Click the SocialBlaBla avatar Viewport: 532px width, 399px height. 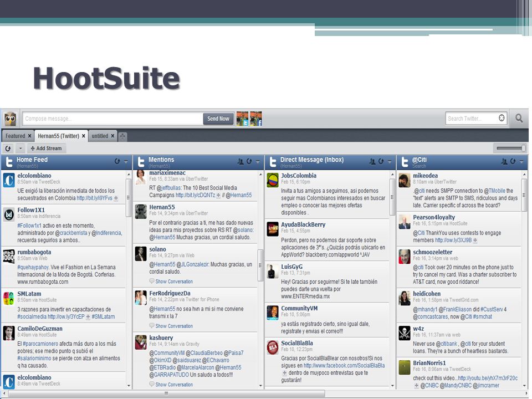point(273,348)
